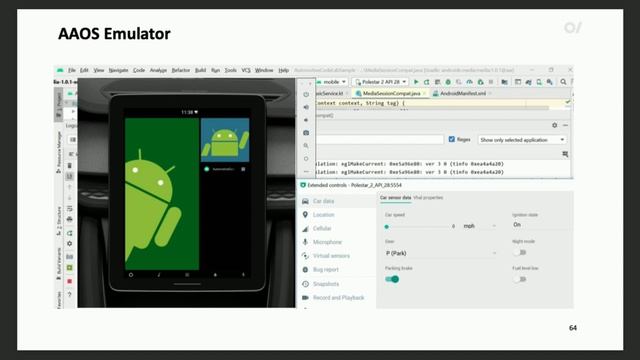
Task: Close the MediaSessionCompat.java tab with its x
Action: click(x=424, y=93)
